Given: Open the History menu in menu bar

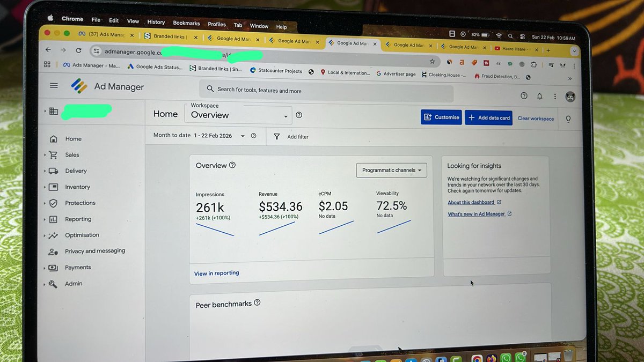Looking at the screenshot, I should (156, 22).
